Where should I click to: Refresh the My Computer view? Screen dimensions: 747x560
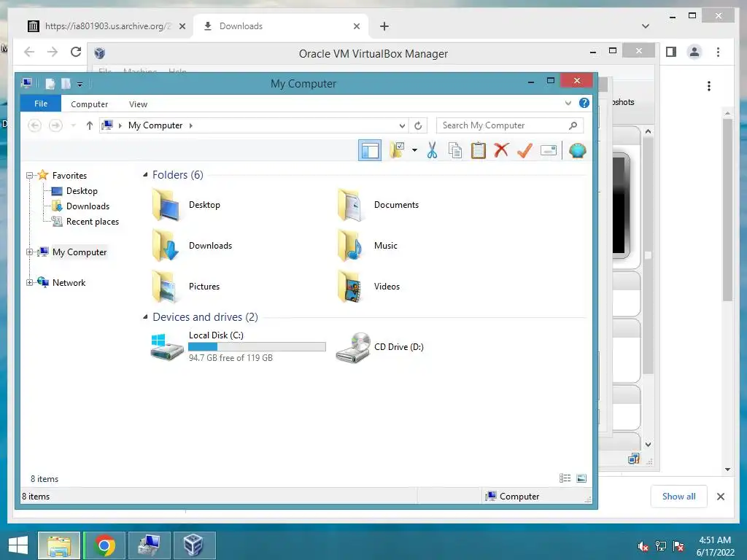tap(418, 125)
